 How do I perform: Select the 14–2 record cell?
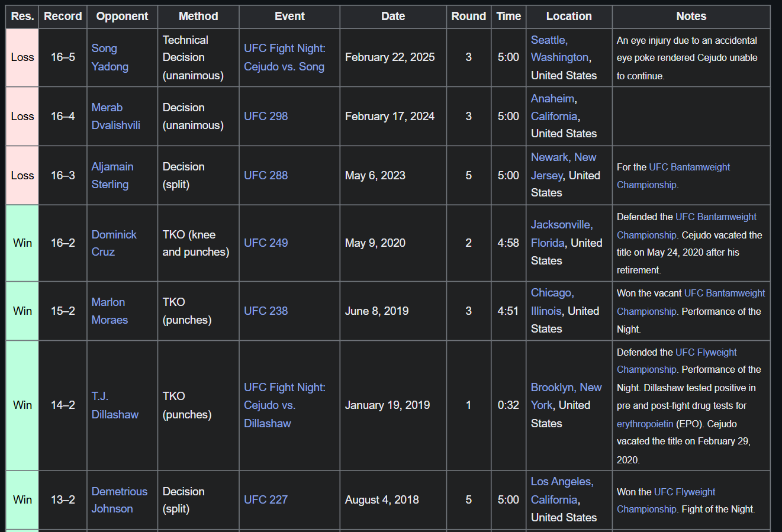point(63,405)
